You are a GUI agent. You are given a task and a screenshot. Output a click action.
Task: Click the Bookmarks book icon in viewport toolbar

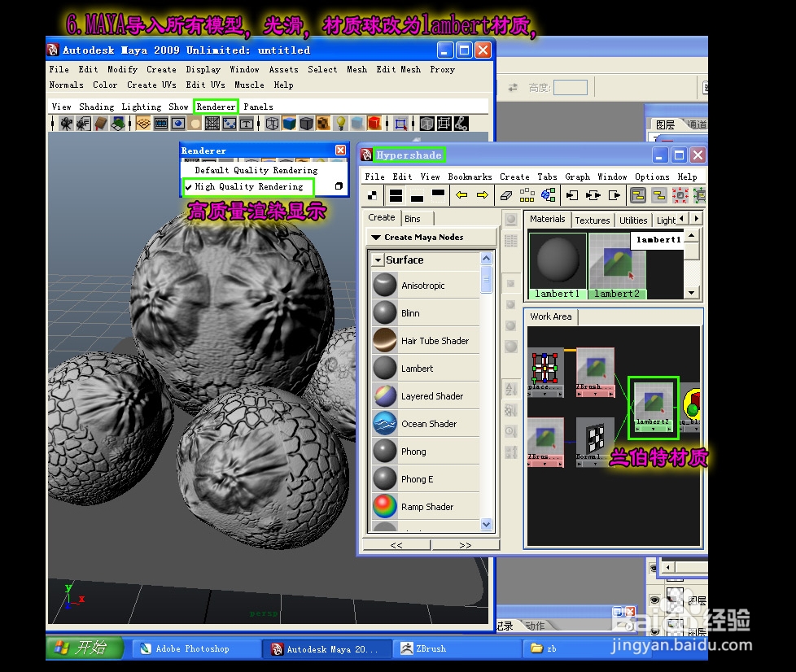[100, 124]
